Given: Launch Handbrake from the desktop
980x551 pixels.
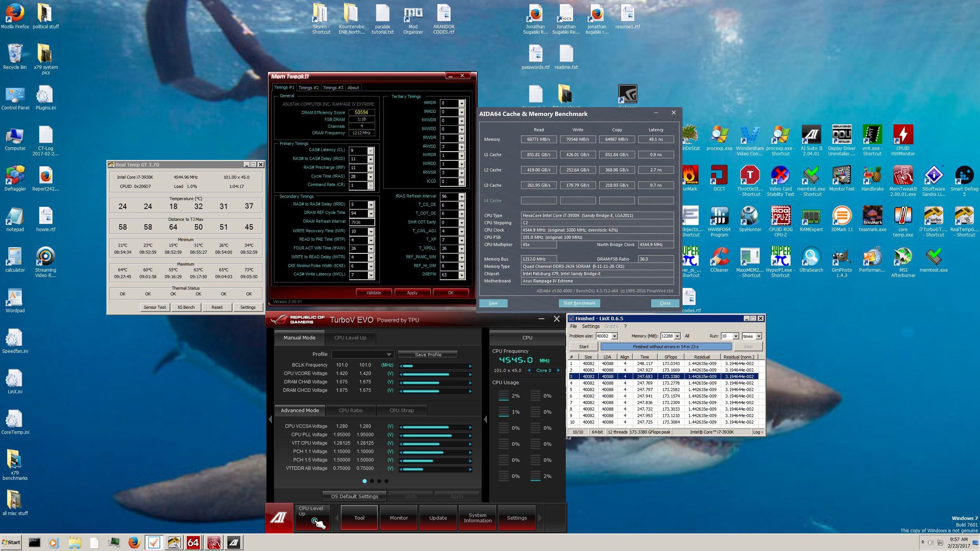Looking at the screenshot, I should (x=872, y=178).
